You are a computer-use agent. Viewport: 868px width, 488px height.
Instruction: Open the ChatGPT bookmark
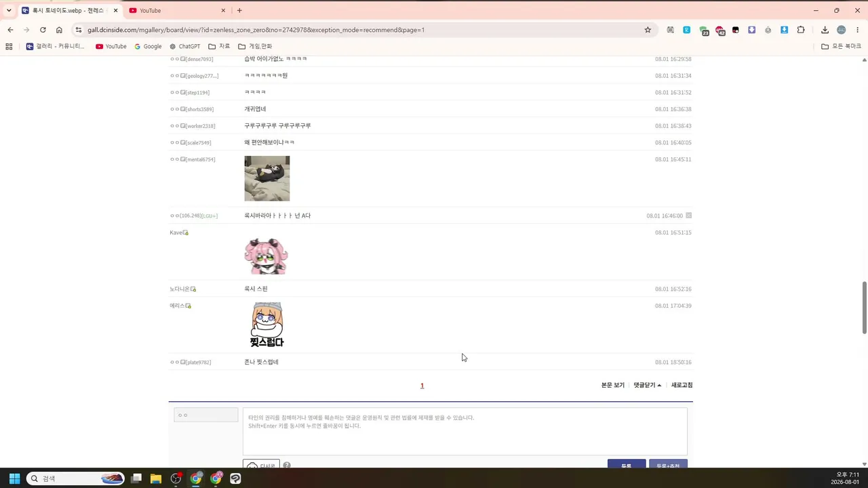pos(184,46)
